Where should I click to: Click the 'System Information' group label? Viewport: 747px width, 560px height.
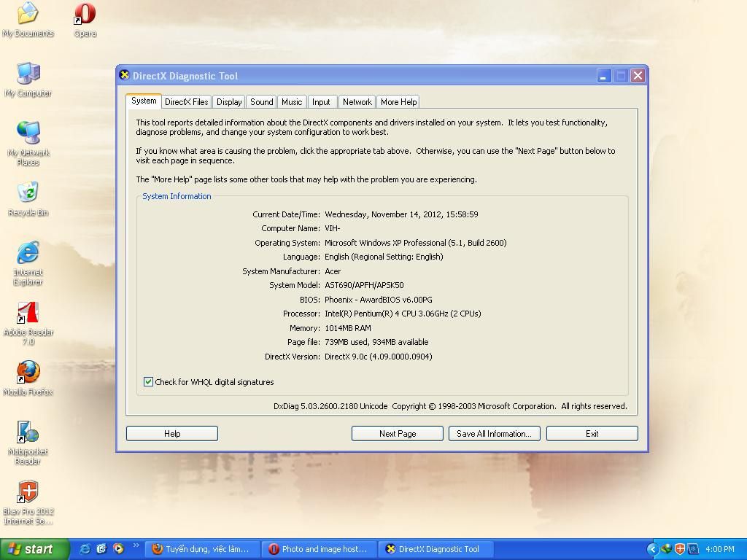click(x=177, y=196)
